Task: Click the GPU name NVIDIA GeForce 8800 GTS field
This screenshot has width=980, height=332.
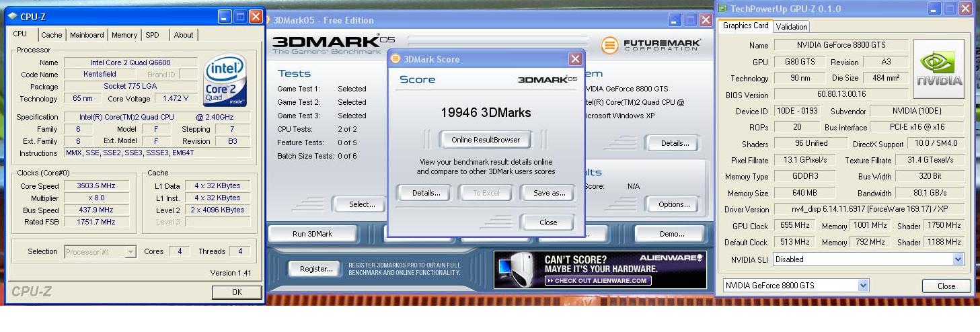Action: pyautogui.click(x=841, y=46)
